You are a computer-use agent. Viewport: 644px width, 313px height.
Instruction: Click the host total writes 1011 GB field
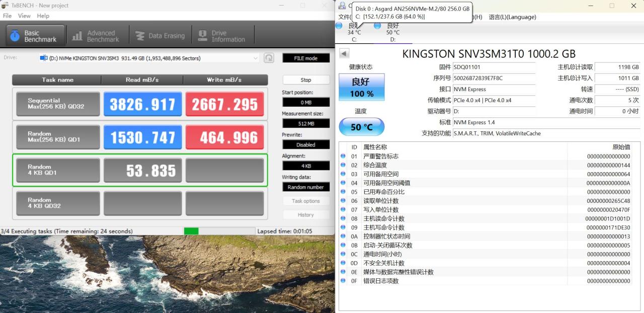pos(618,78)
